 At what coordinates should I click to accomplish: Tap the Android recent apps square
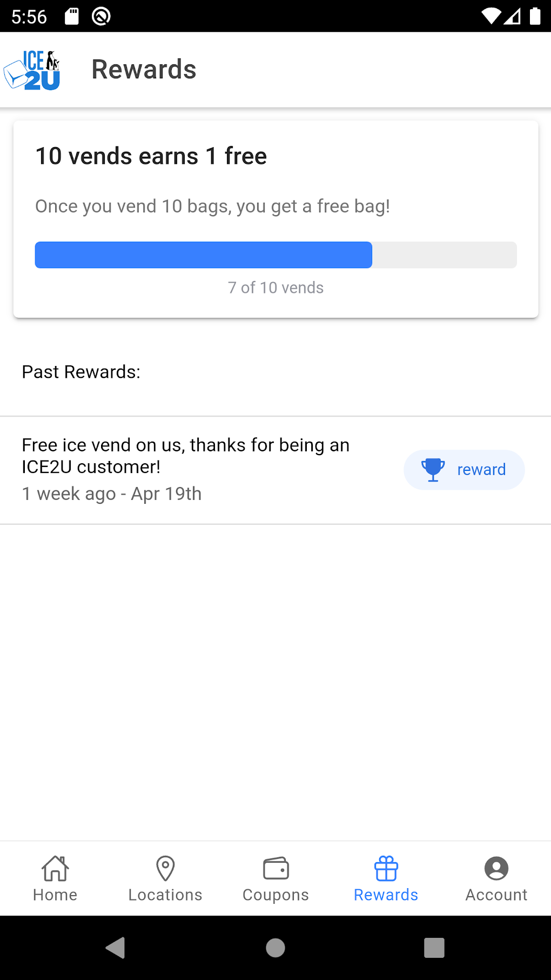(x=434, y=948)
